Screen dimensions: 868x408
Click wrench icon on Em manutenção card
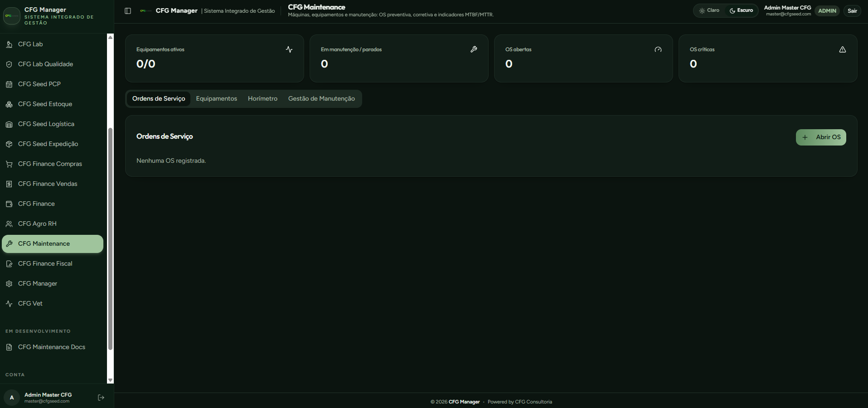pyautogui.click(x=474, y=49)
